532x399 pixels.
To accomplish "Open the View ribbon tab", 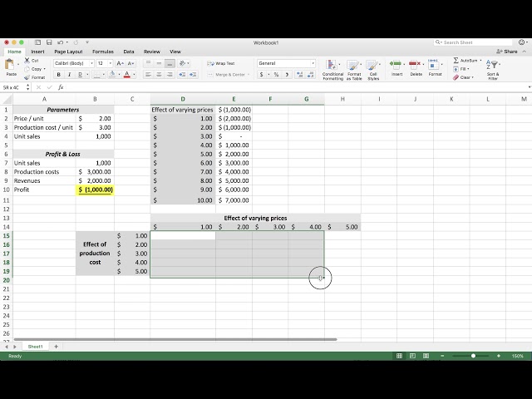I will (x=175, y=52).
